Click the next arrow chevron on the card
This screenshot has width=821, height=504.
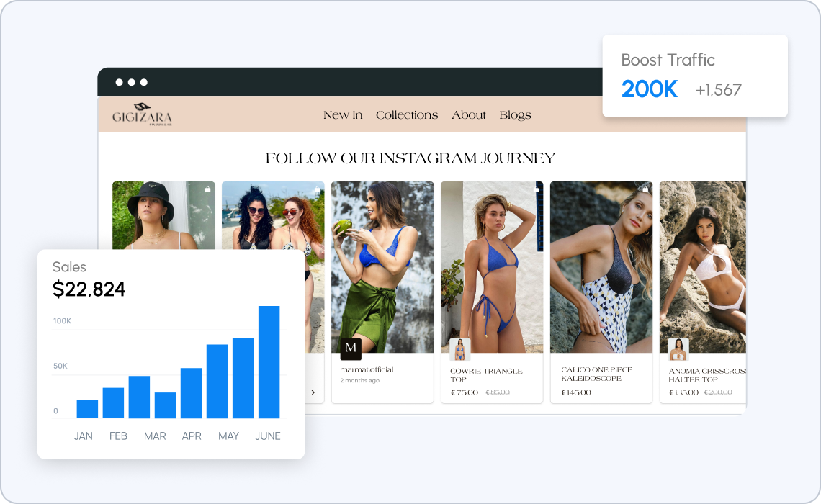(x=313, y=392)
